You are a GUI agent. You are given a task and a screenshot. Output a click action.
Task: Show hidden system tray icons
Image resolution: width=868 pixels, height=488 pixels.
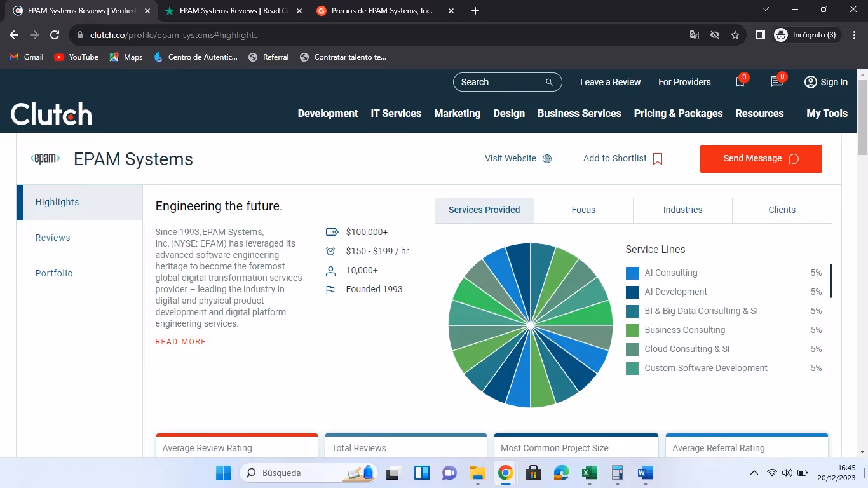tap(754, 473)
